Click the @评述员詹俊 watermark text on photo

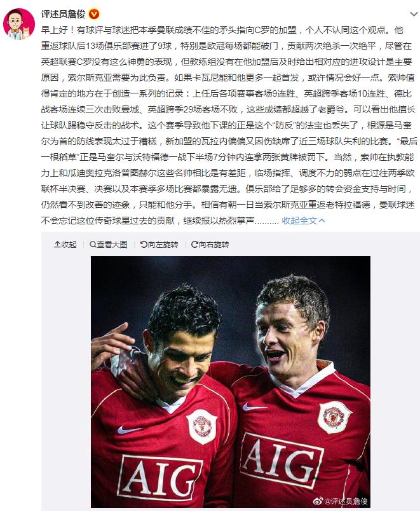(346, 501)
